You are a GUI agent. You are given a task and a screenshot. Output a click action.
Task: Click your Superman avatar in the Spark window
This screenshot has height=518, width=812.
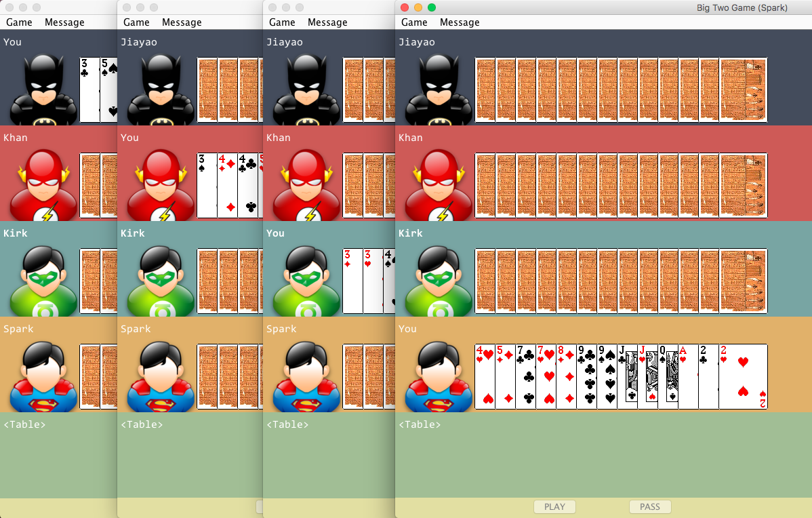[439, 376]
